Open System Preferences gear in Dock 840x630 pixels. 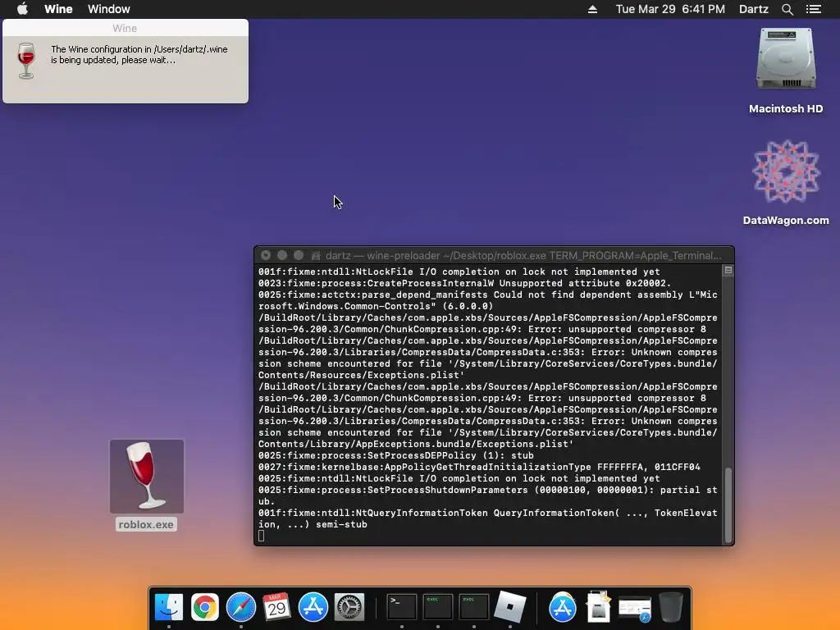(x=349, y=607)
